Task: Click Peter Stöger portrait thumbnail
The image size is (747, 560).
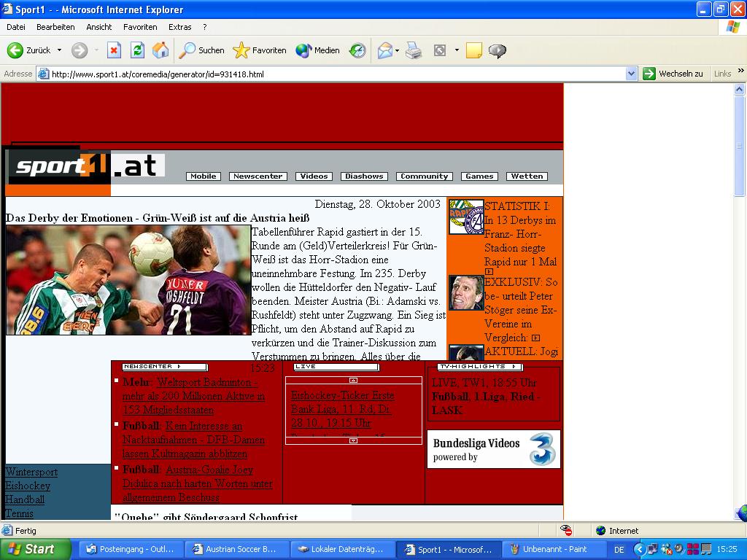Action: coord(466,292)
